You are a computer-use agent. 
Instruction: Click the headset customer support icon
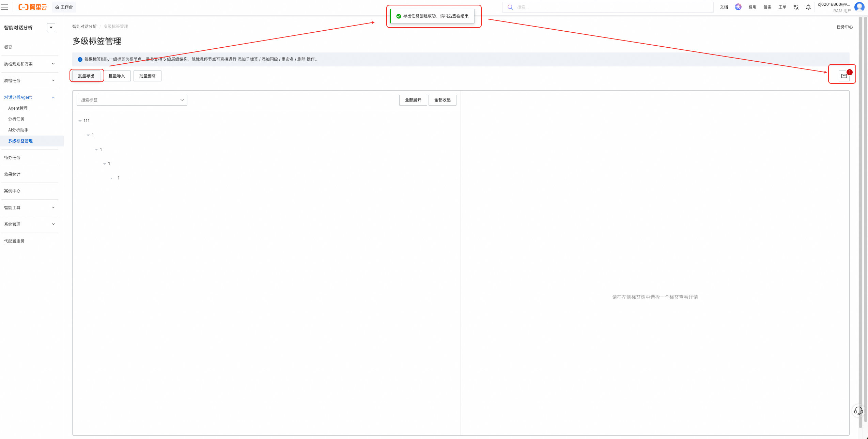pos(858,411)
